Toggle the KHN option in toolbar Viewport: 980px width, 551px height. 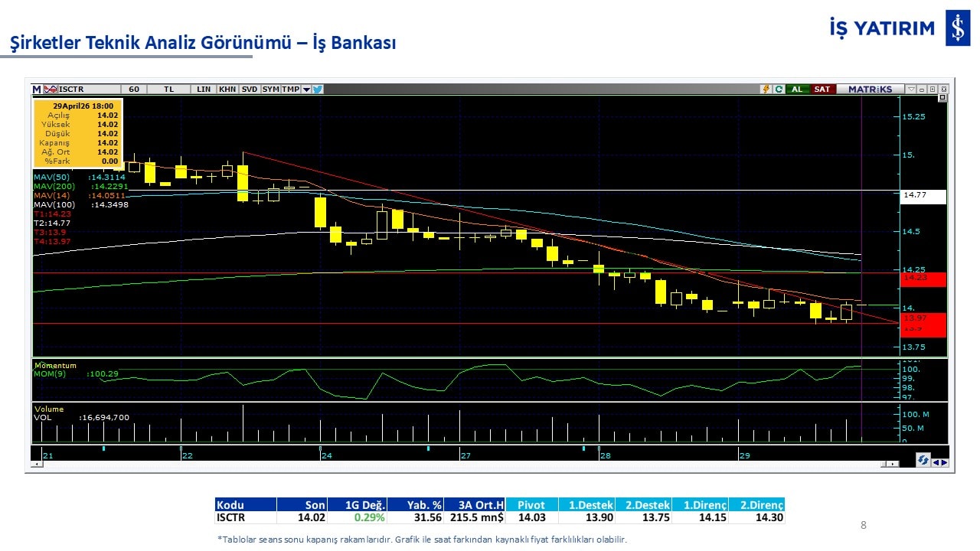[x=227, y=89]
